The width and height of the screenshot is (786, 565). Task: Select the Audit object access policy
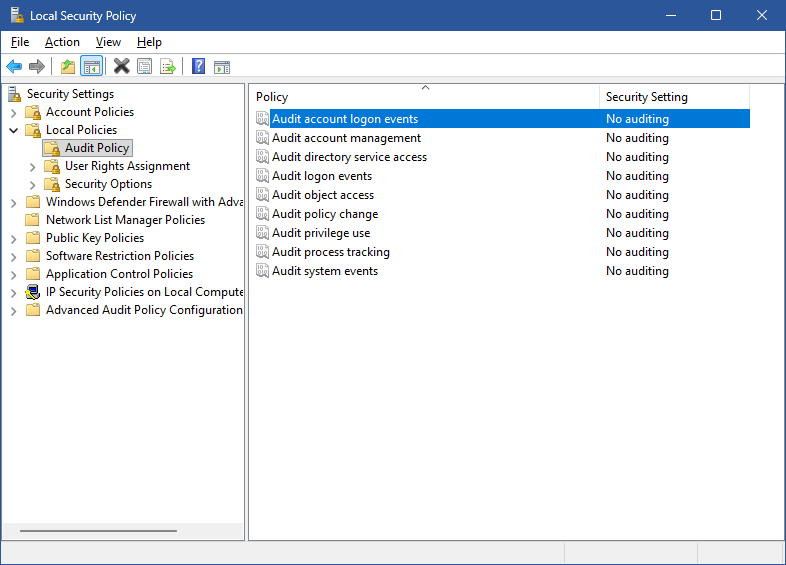[x=323, y=195]
